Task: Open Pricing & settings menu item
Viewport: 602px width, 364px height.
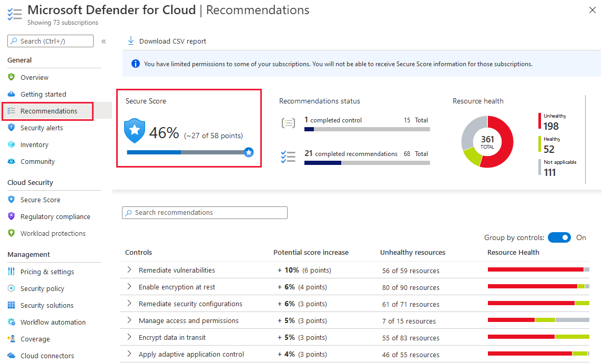Action: pyautogui.click(x=47, y=272)
